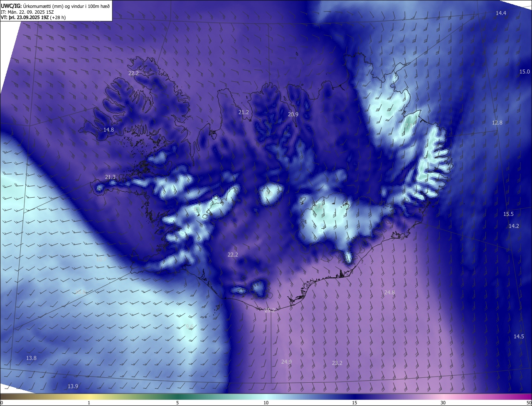Click the colorbar tick label 0
The height and width of the screenshot is (406, 532).
[2, 403]
